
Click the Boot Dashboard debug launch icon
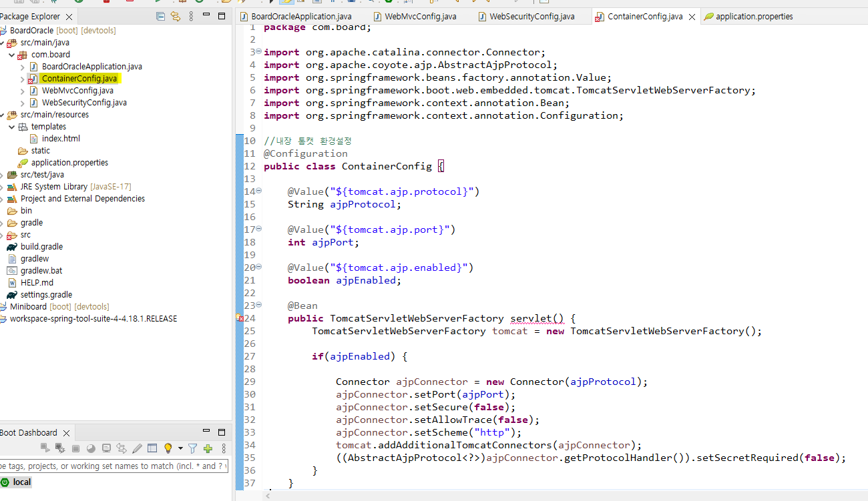pyautogui.click(x=60, y=448)
